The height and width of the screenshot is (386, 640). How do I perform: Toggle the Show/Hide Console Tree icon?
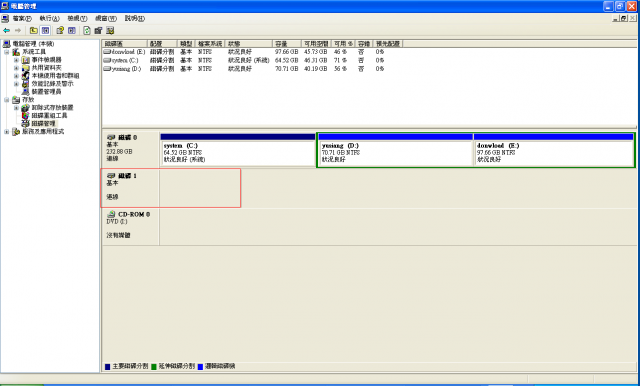point(45,31)
